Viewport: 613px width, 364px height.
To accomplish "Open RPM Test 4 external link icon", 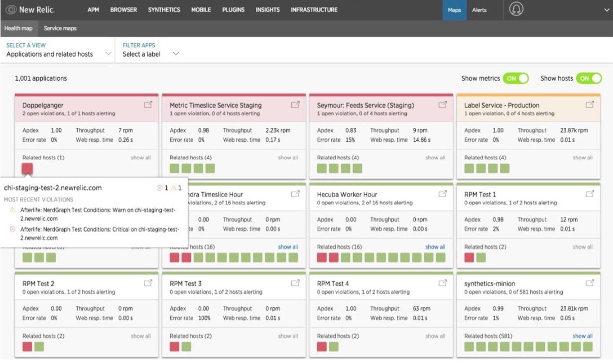I will [x=443, y=283].
